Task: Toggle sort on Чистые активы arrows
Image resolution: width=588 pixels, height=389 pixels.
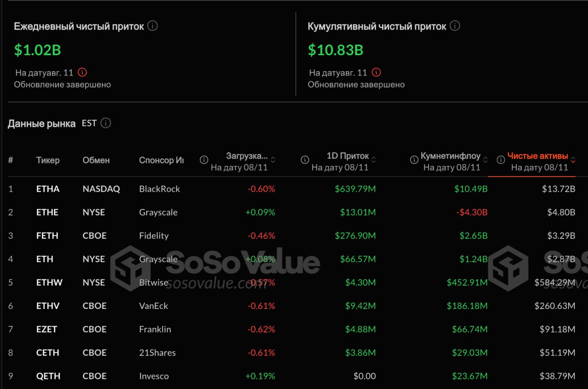Action: tap(573, 160)
